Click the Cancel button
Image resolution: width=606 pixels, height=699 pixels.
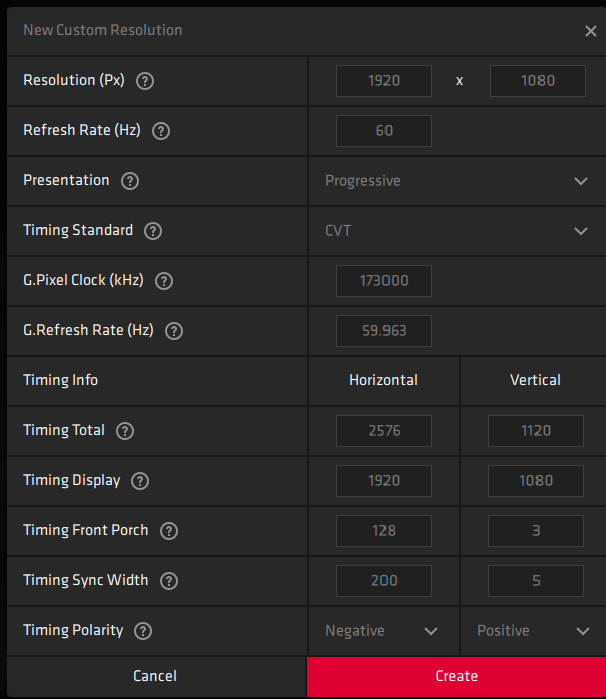(x=154, y=677)
